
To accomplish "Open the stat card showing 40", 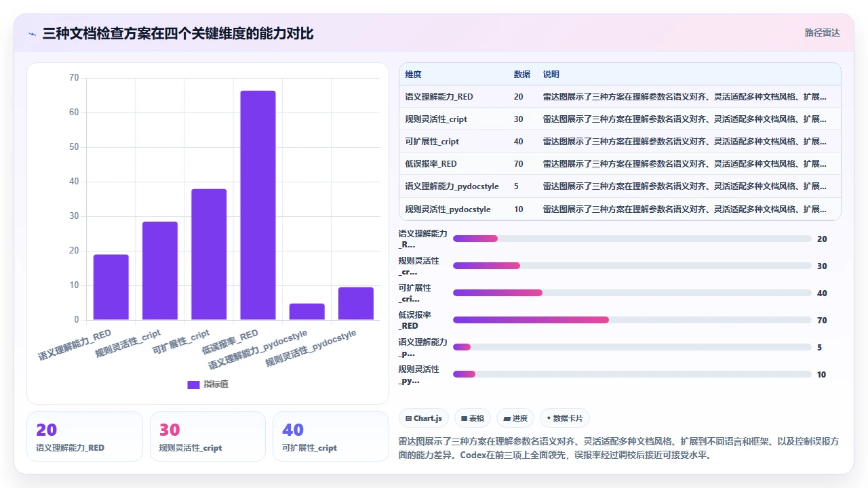I will click(x=331, y=436).
